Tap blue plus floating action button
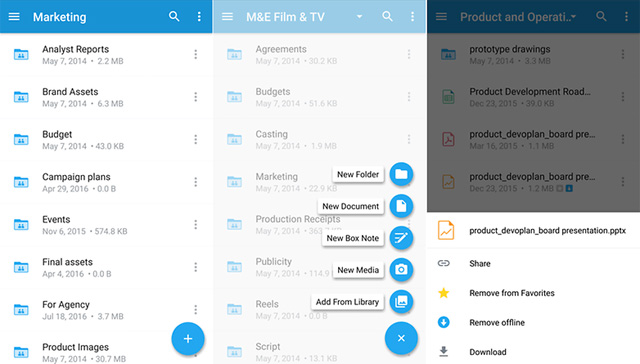This screenshot has width=640, height=364. tap(188, 339)
